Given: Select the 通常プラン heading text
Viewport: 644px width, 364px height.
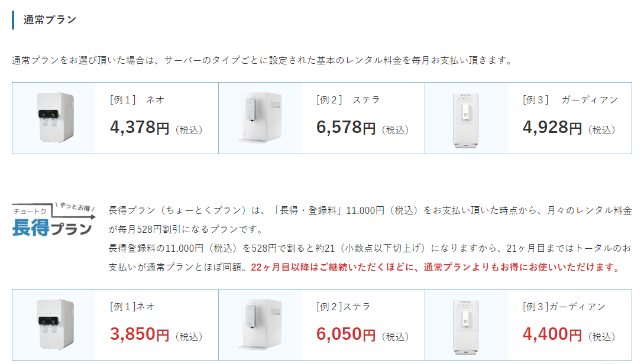Looking at the screenshot, I should click(50, 19).
